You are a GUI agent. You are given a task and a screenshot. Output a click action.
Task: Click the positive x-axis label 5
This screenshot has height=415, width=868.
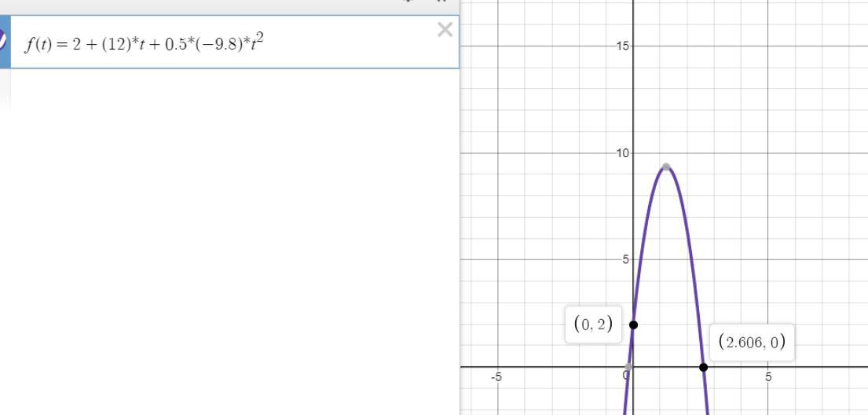tap(768, 377)
